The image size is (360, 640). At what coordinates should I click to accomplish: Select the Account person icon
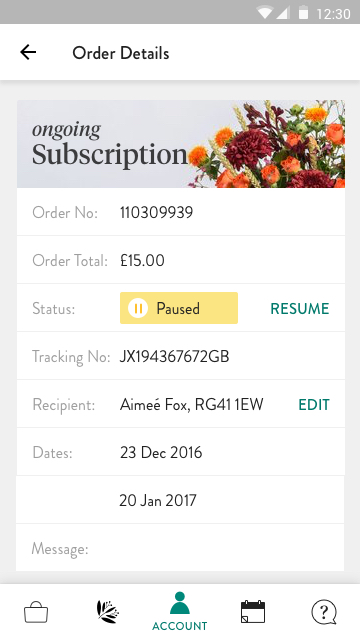point(180,603)
